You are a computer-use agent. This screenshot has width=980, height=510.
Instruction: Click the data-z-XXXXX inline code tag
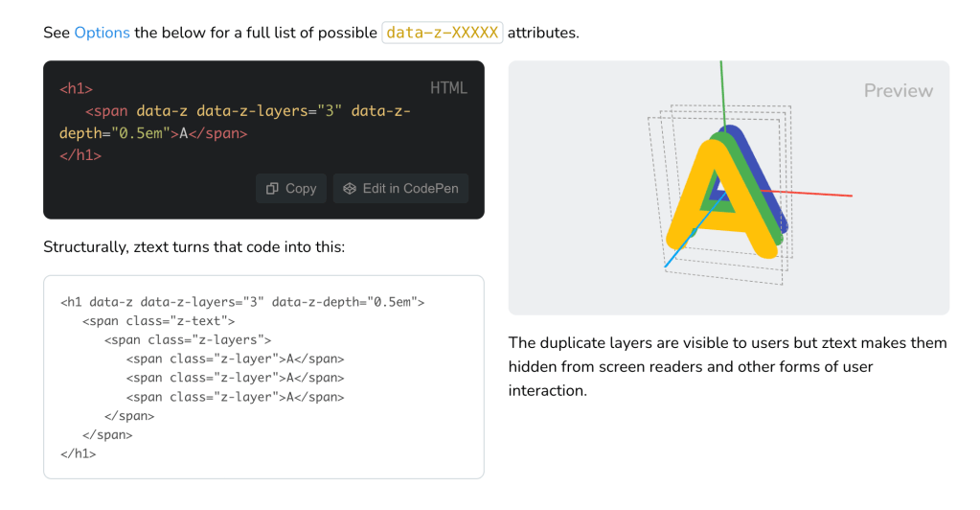tap(442, 33)
